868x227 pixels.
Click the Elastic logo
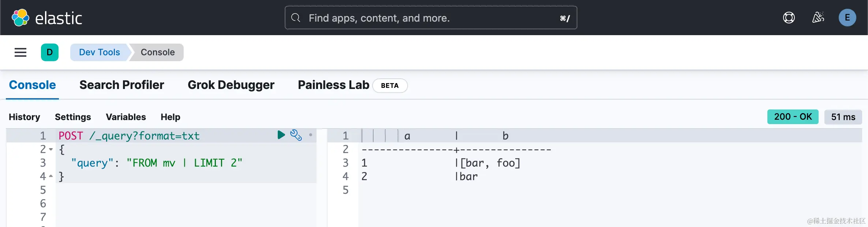(x=47, y=18)
